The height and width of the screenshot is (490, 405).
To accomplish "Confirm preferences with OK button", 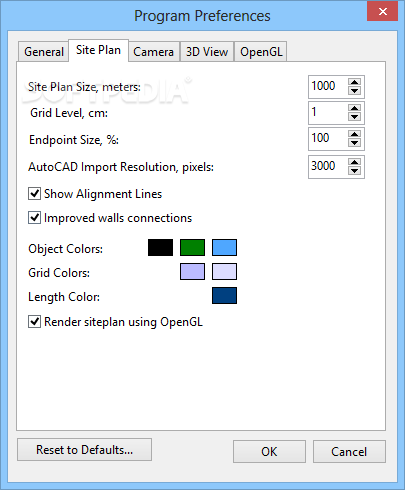I will [x=269, y=451].
